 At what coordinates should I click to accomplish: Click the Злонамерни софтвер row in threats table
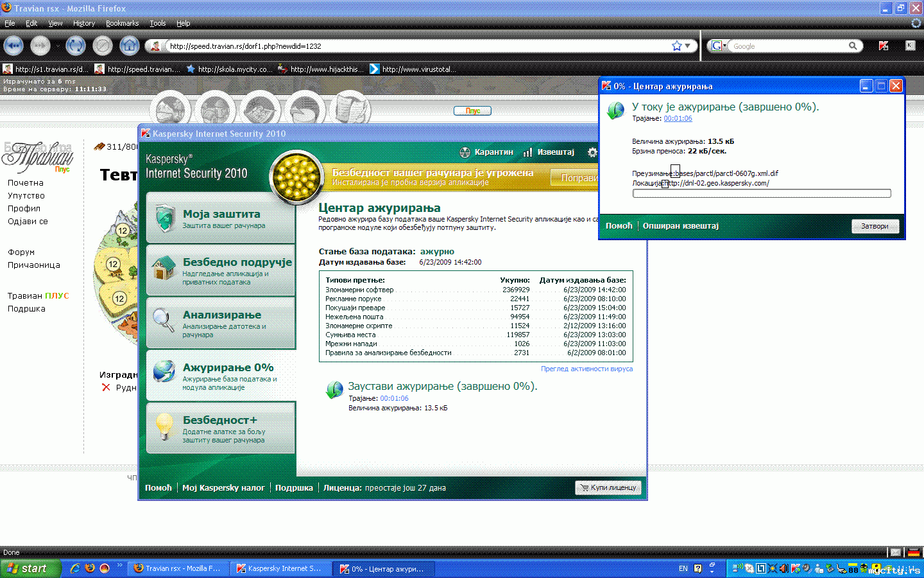[x=475, y=290]
